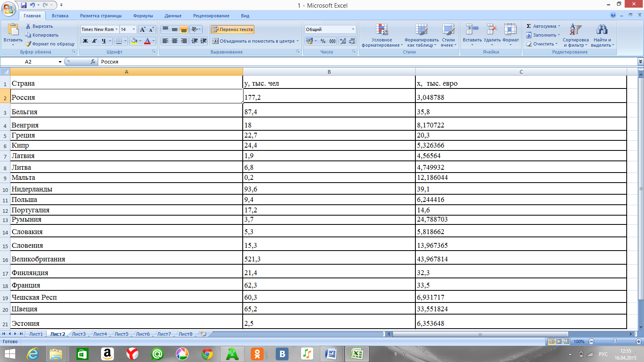This screenshot has width=644, height=362.
Task: Click the Format Painter (Формат по образцу) brush
Action: (28, 44)
